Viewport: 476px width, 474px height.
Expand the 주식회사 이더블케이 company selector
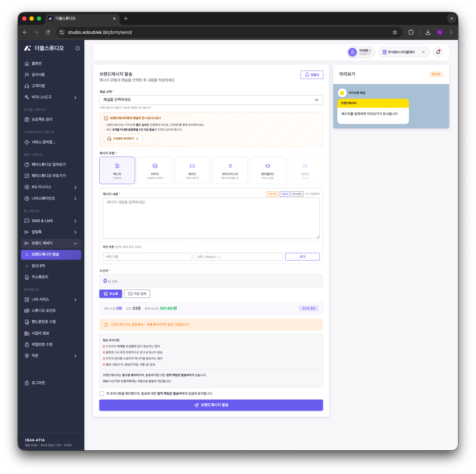404,52
